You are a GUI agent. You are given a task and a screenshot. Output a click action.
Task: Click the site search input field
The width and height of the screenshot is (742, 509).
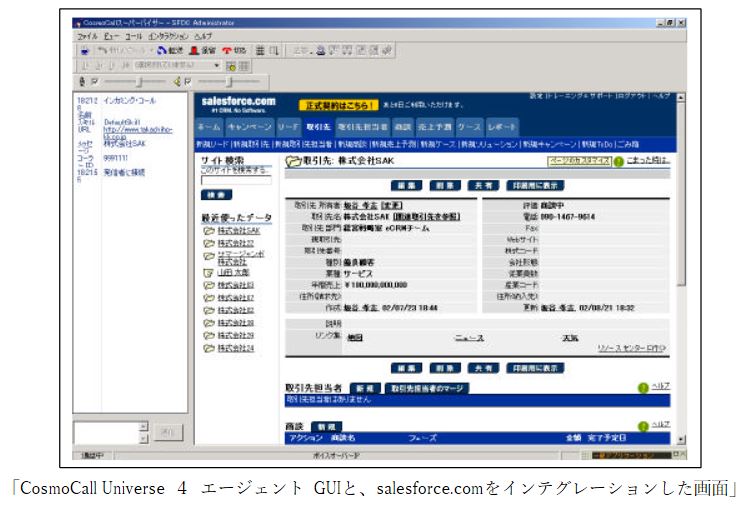[x=236, y=180]
